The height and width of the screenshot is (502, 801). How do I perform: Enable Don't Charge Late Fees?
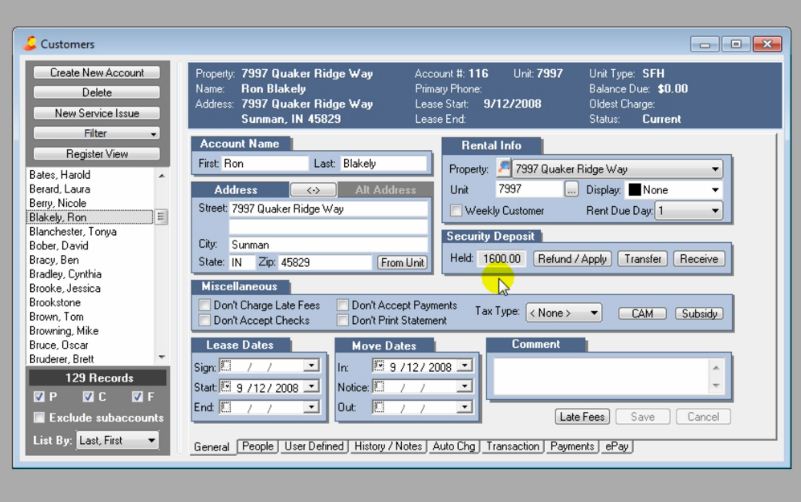coord(204,305)
